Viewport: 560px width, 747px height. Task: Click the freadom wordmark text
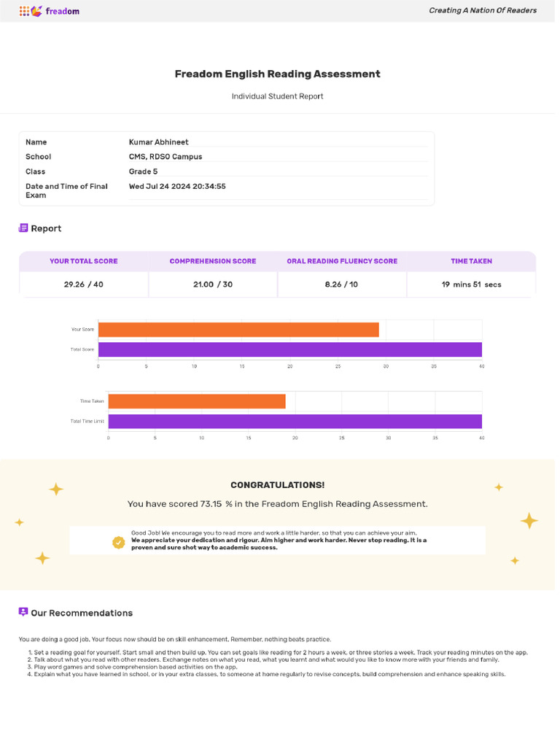tap(62, 11)
